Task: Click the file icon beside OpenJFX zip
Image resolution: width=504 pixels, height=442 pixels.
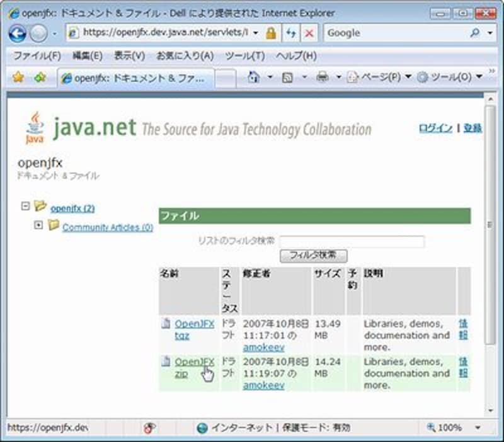Action: point(166,361)
